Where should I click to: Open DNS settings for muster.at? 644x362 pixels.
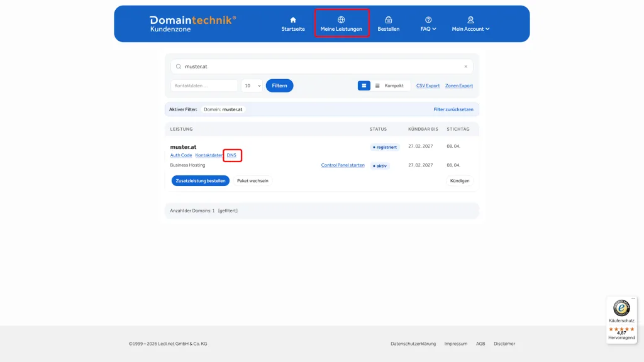[231, 155]
